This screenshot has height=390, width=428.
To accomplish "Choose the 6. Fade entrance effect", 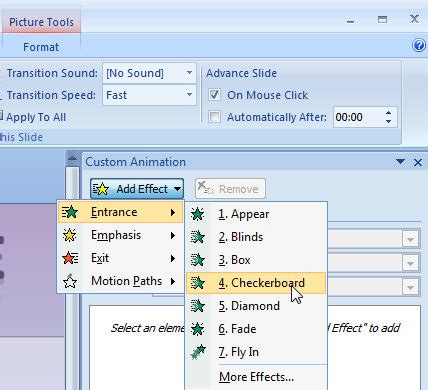I will pyautogui.click(x=256, y=329).
